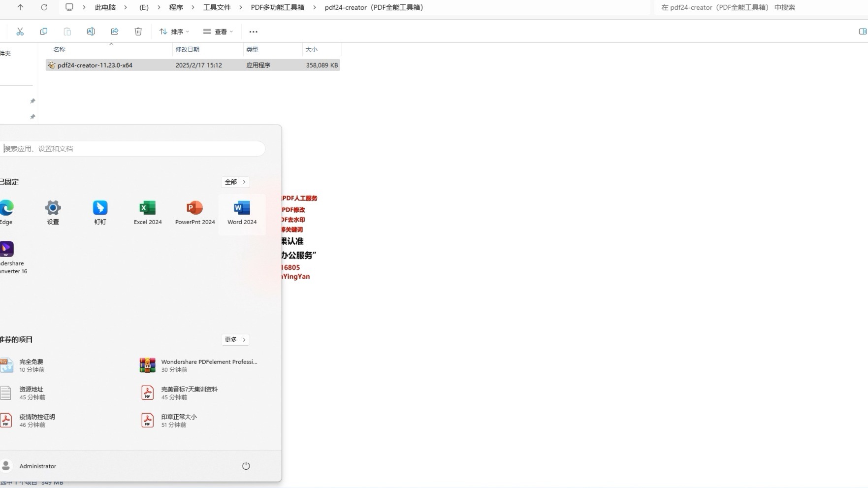The height and width of the screenshot is (488, 868).
Task: Open the Settings (设置) app
Action: pyautogui.click(x=52, y=212)
